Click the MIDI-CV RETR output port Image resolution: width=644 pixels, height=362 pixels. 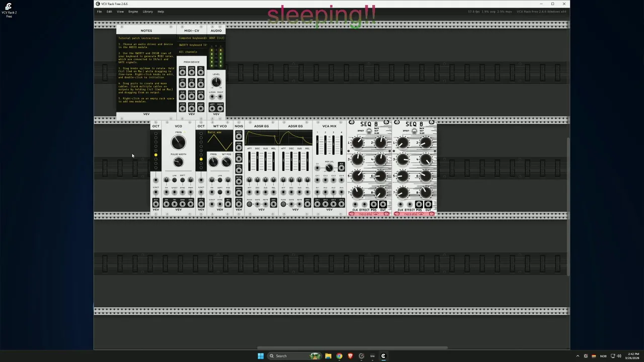pos(201,97)
